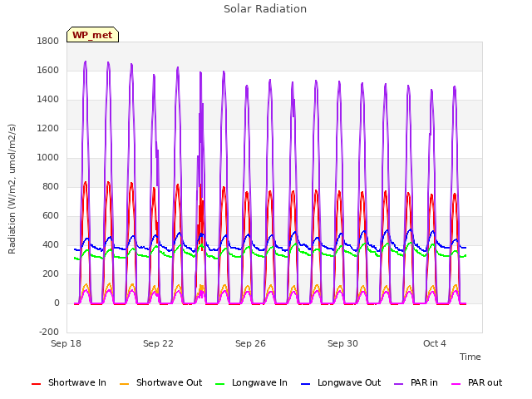Click the green Longwave In legend swatch

(x=219, y=384)
